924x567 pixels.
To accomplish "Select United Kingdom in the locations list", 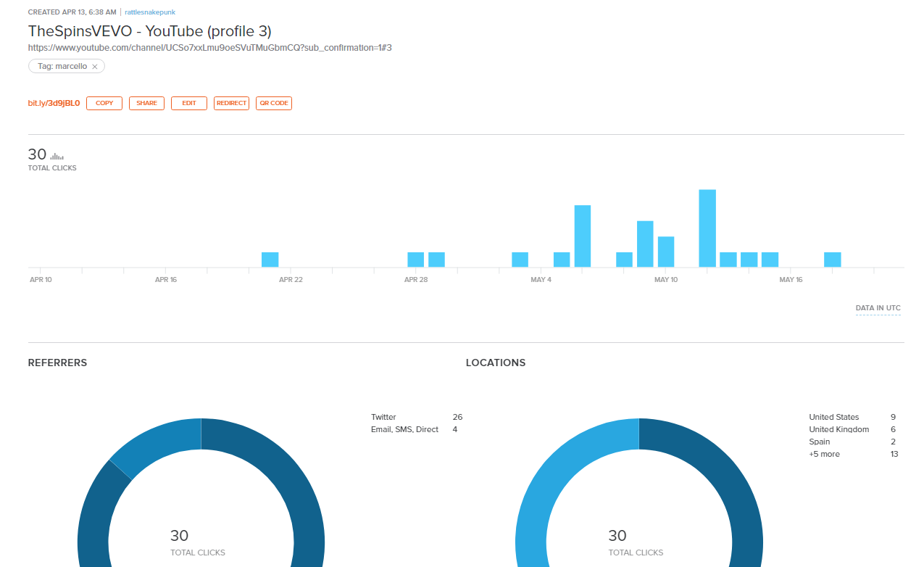I will coord(839,429).
